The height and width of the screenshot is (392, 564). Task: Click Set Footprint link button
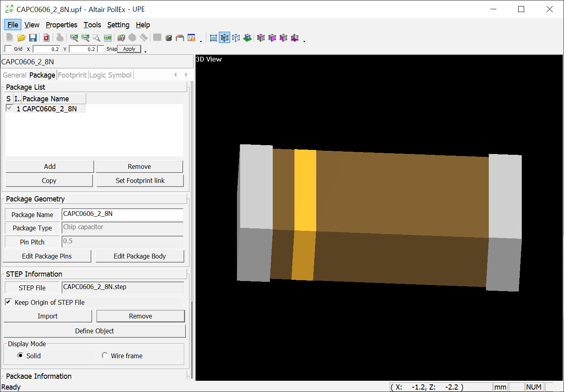pyautogui.click(x=140, y=181)
